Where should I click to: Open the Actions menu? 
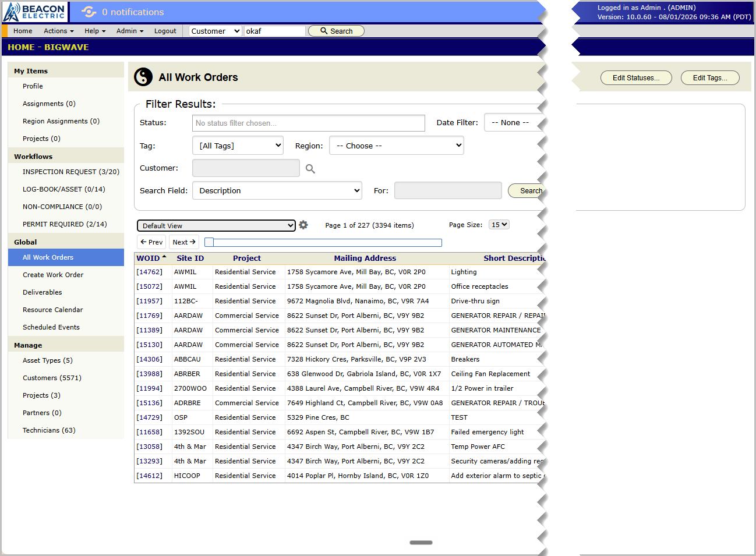(x=59, y=31)
